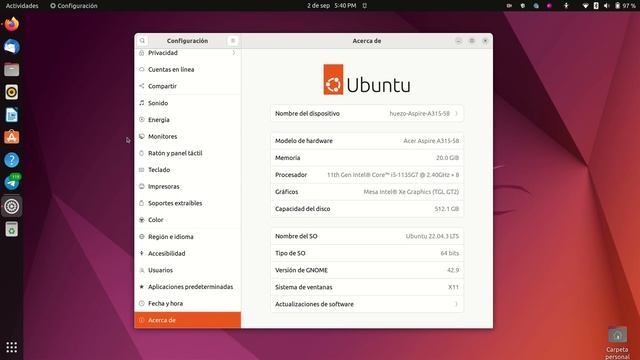The height and width of the screenshot is (360, 640).
Task: Open Actividades overview
Action: pos(22,6)
